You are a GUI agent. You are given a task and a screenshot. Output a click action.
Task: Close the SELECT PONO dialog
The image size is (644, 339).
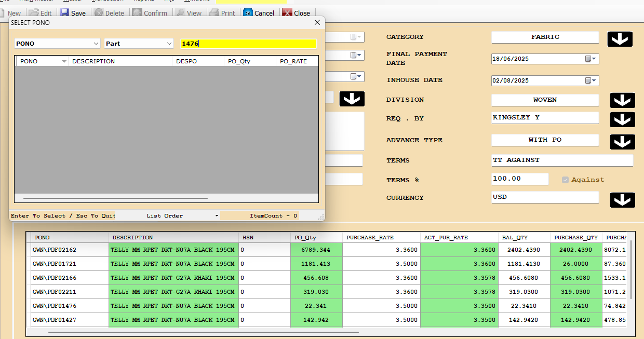pyautogui.click(x=317, y=23)
